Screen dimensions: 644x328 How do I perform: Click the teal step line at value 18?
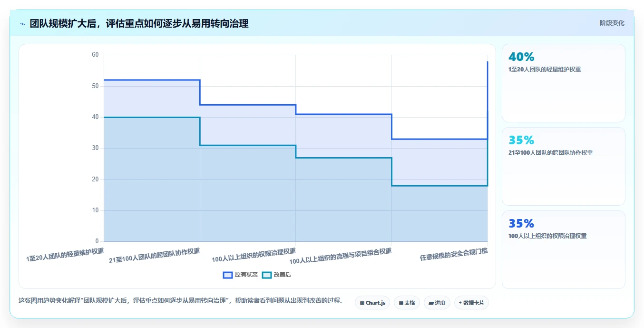coord(439,186)
